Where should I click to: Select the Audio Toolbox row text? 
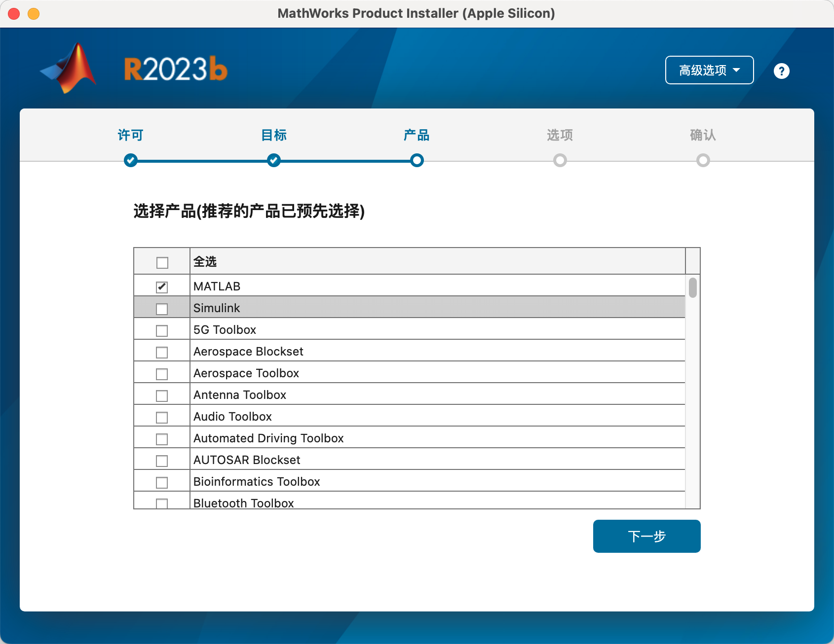pyautogui.click(x=232, y=416)
